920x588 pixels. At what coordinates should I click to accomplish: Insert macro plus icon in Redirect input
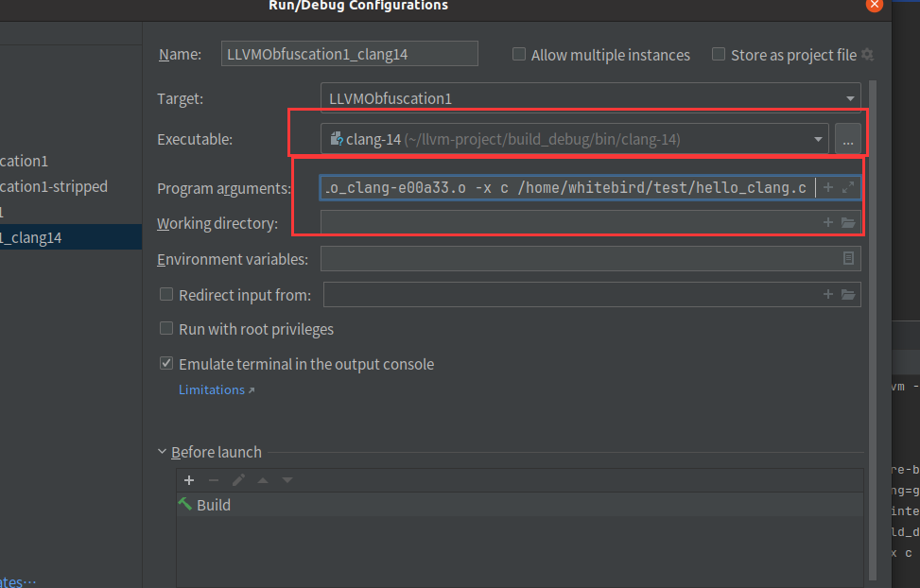828,294
